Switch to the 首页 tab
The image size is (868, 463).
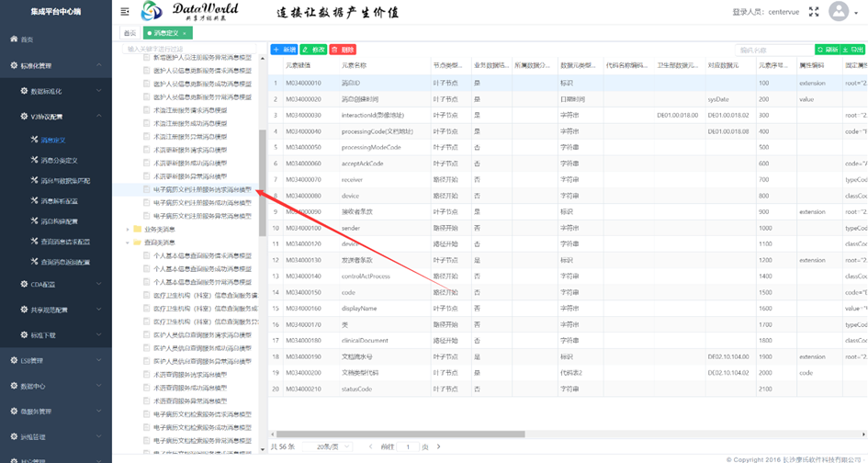click(130, 33)
